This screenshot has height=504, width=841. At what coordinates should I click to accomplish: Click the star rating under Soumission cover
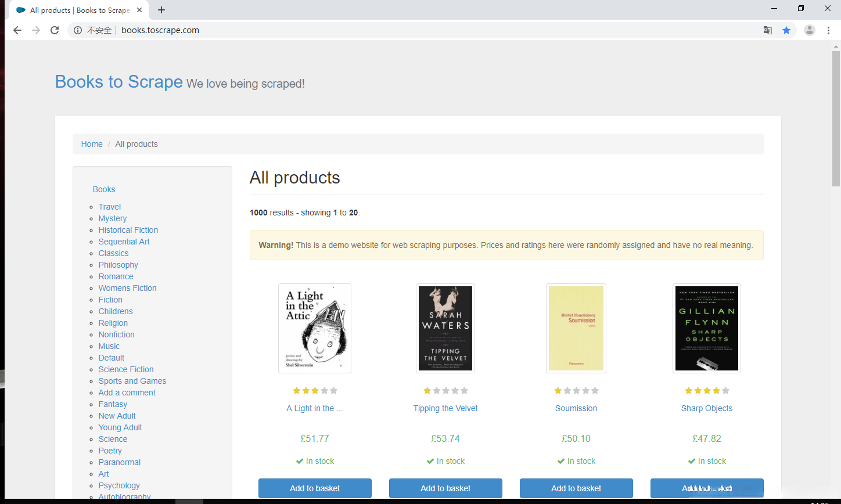click(576, 391)
